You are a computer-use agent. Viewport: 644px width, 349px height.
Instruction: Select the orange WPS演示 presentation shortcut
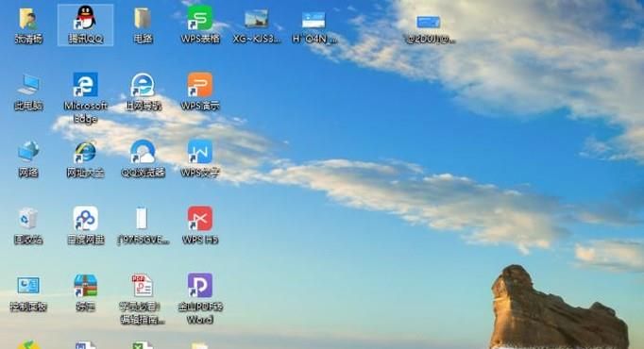(x=200, y=91)
